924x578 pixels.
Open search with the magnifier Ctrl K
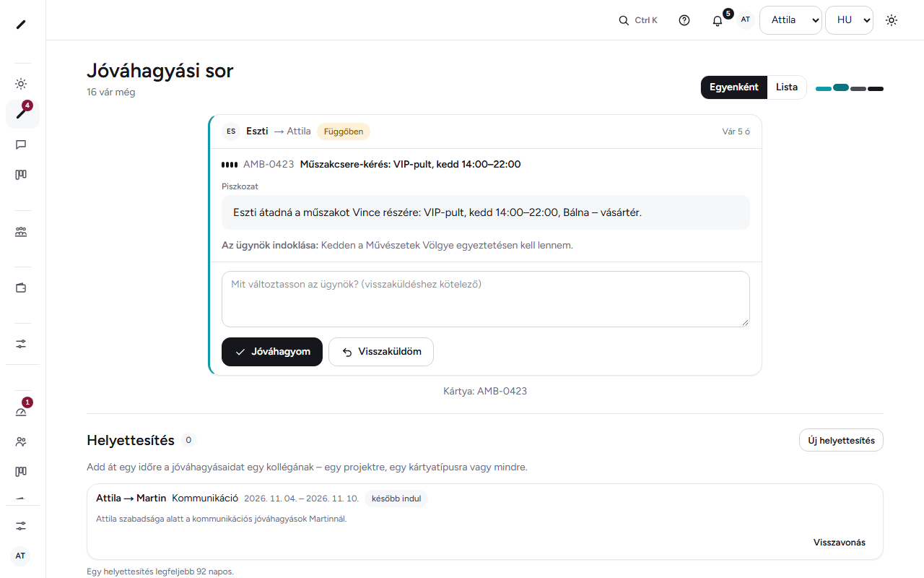[x=638, y=20]
